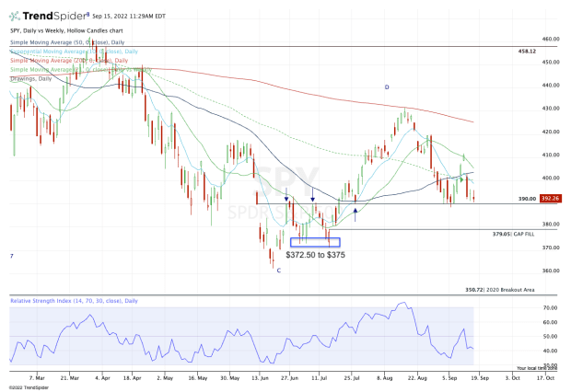The height and width of the screenshot is (392, 571).
Task: Click the '16. May' date on the time axis
Action: click(198, 378)
